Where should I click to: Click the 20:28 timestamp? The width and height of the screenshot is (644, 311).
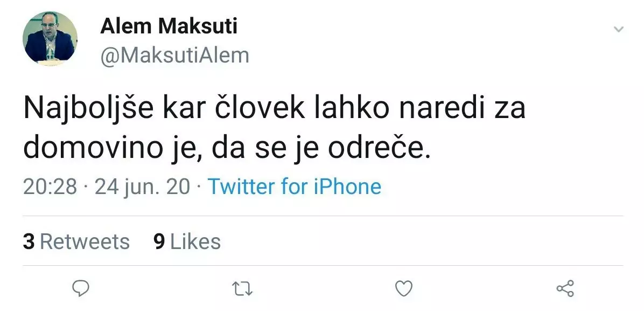[x=51, y=187]
